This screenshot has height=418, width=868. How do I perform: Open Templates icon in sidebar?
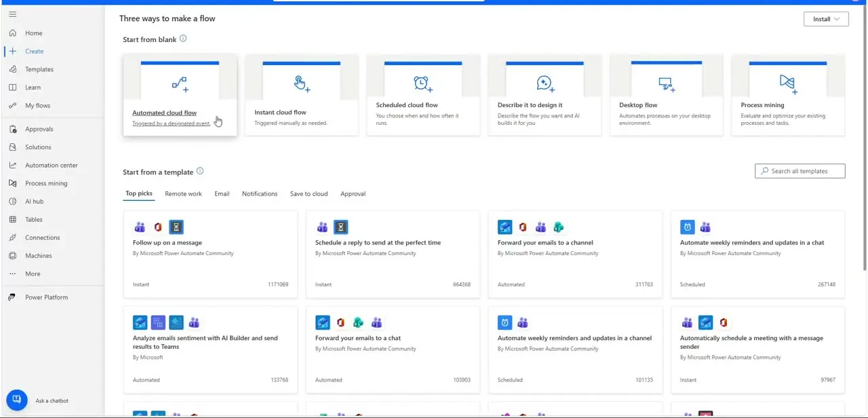tap(12, 69)
